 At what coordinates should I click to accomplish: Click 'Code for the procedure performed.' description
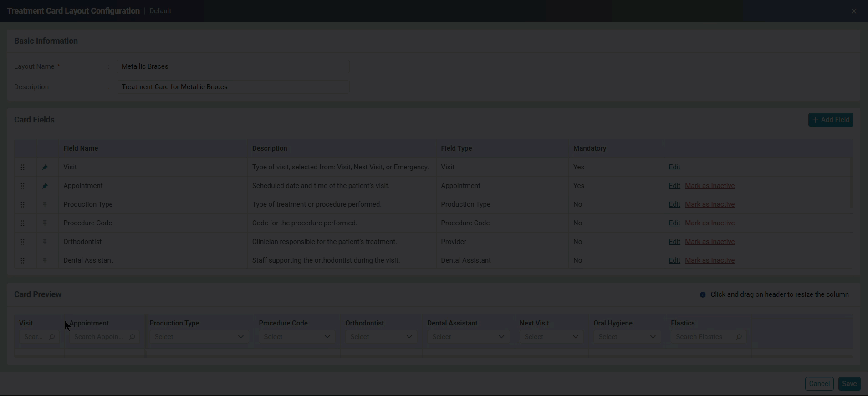(305, 223)
